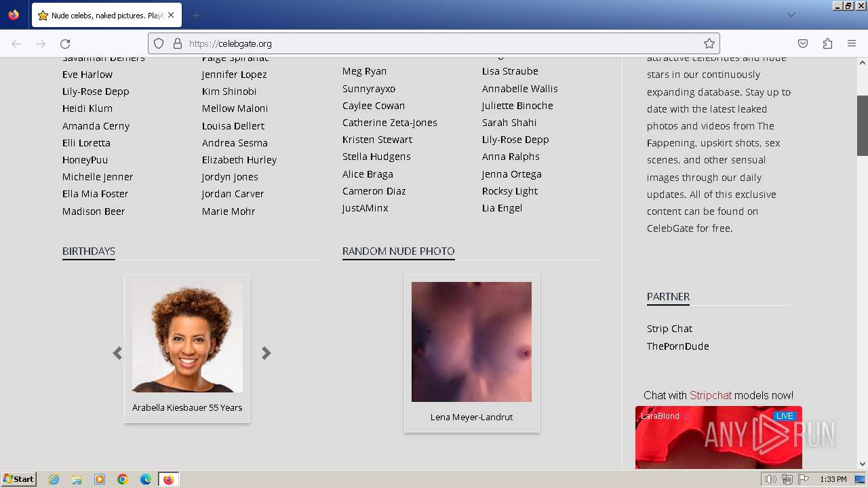Launch Google Chrome from the taskbar
Viewport: 868px width, 488px height.
click(123, 479)
